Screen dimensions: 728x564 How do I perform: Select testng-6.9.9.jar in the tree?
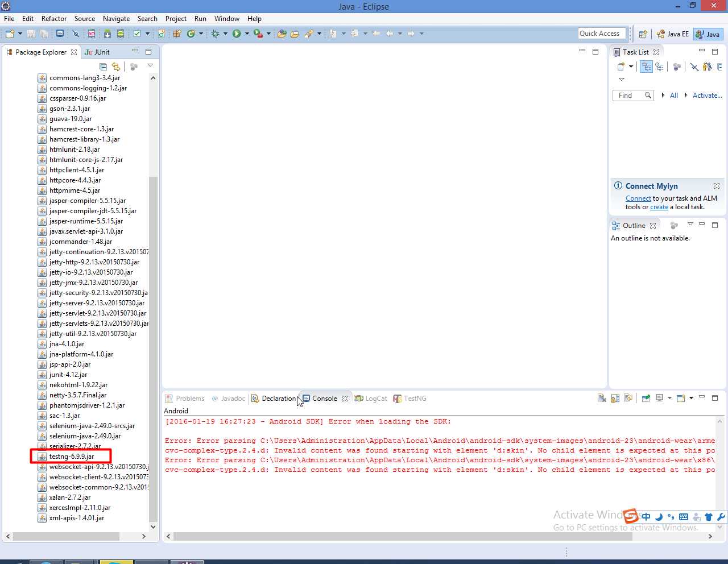[72, 457]
